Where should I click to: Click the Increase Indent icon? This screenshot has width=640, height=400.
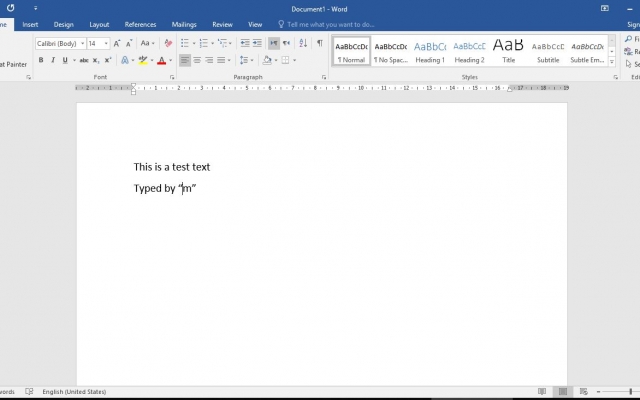[257, 43]
